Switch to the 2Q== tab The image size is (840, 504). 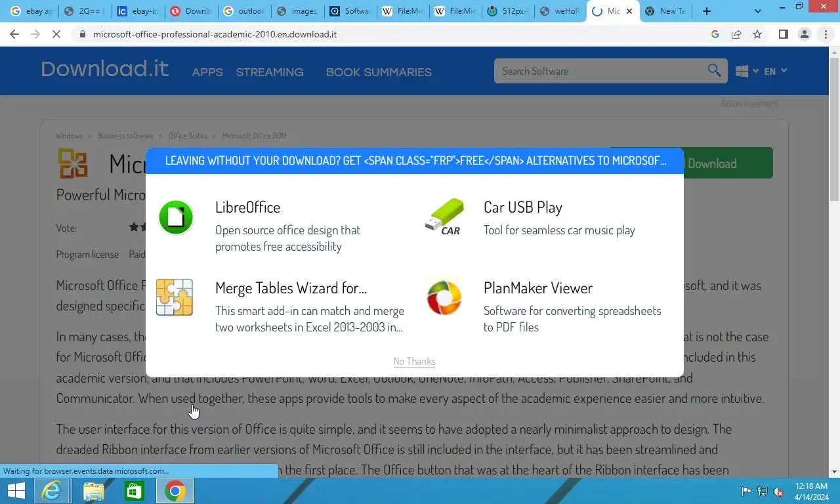(84, 11)
